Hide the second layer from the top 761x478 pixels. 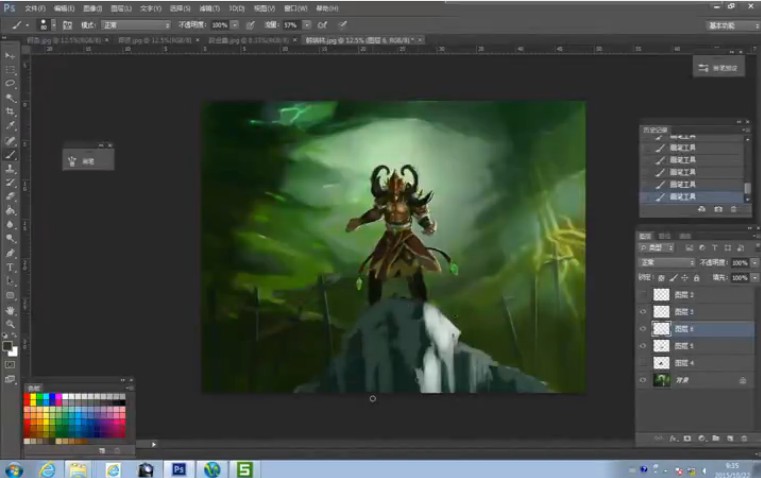click(x=644, y=312)
